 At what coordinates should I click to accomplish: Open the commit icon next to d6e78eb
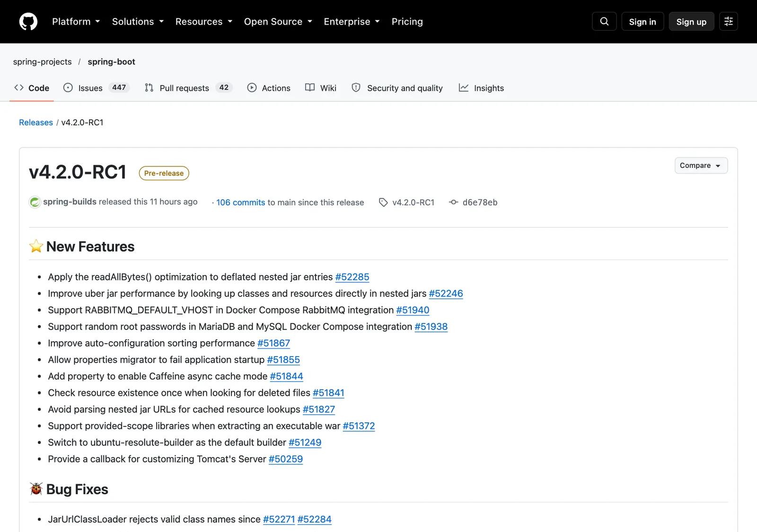coord(453,202)
